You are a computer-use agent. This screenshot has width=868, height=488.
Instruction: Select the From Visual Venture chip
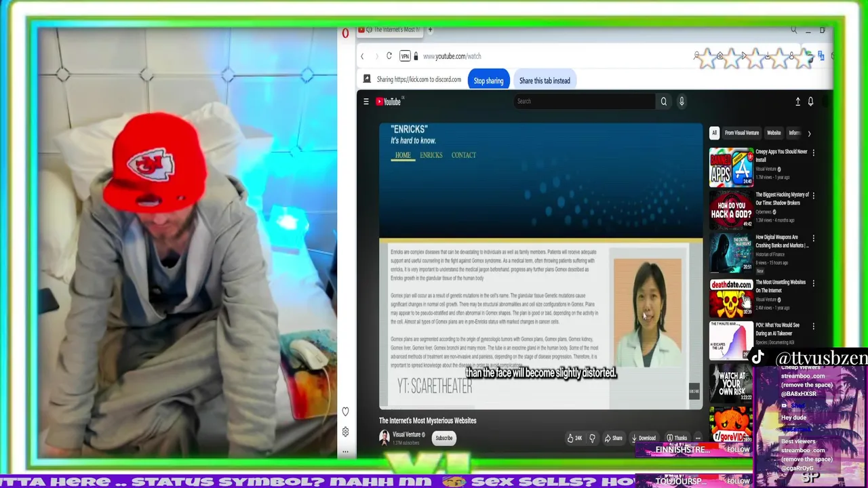tap(742, 133)
